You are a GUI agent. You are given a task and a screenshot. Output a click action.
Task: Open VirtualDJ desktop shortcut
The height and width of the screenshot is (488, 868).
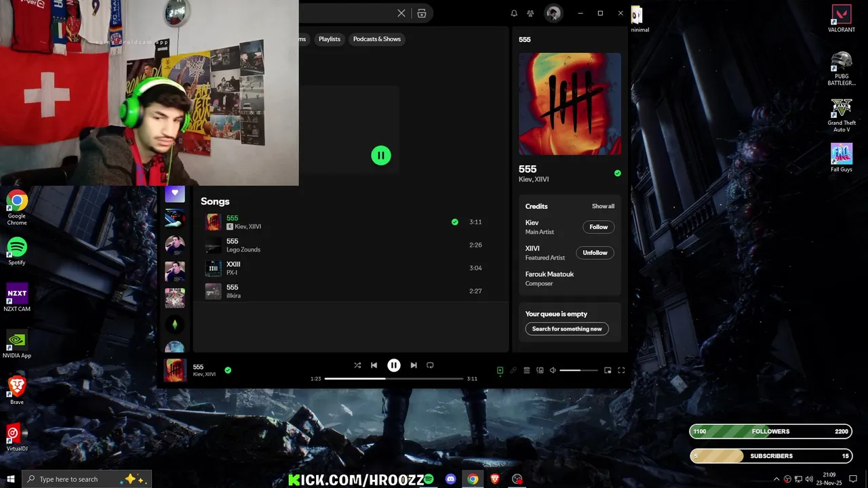point(17,437)
